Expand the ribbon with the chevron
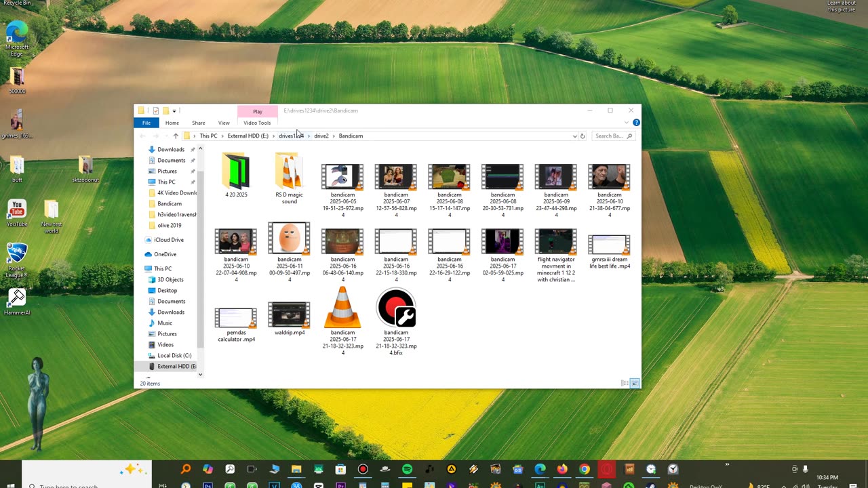 click(x=627, y=123)
